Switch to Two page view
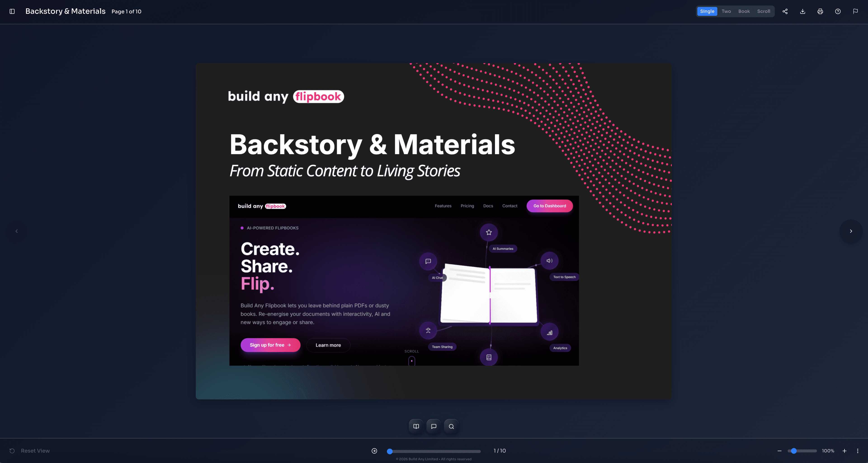Image resolution: width=868 pixels, height=463 pixels. [726, 12]
